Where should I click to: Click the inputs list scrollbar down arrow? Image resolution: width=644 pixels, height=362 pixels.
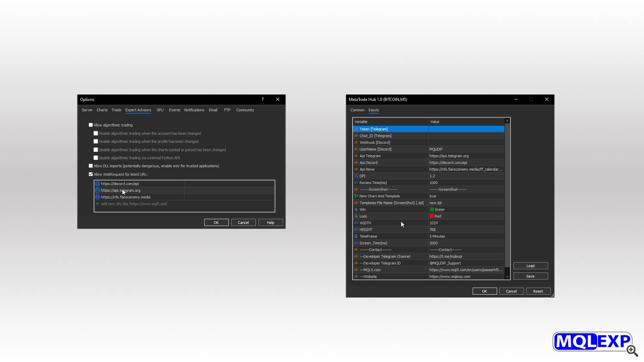(x=507, y=277)
